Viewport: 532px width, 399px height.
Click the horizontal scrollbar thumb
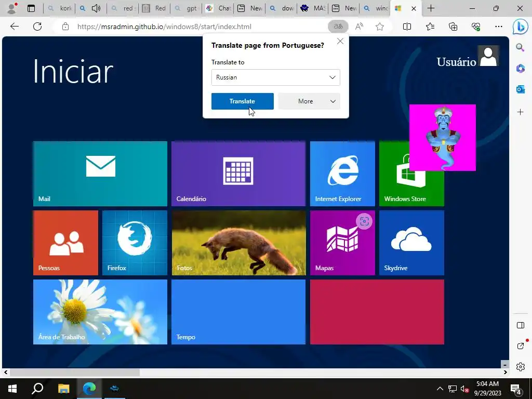click(x=74, y=372)
